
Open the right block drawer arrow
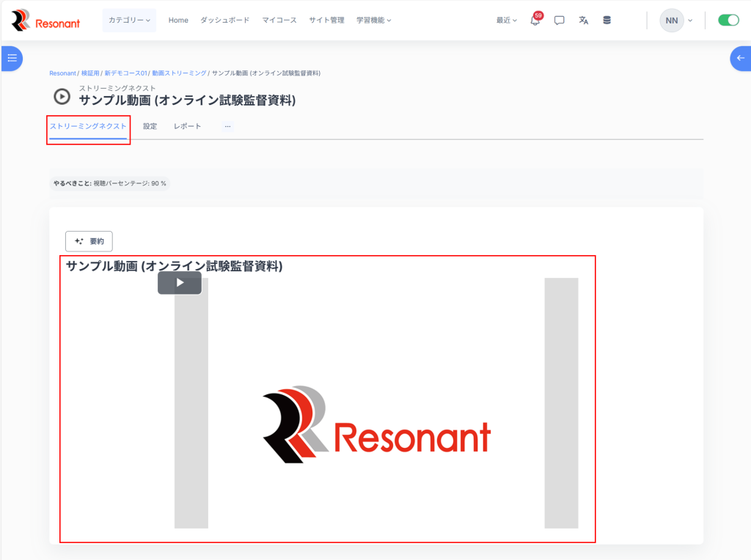coord(740,58)
